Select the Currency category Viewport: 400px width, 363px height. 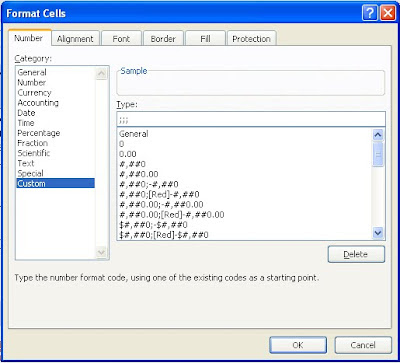(34, 93)
